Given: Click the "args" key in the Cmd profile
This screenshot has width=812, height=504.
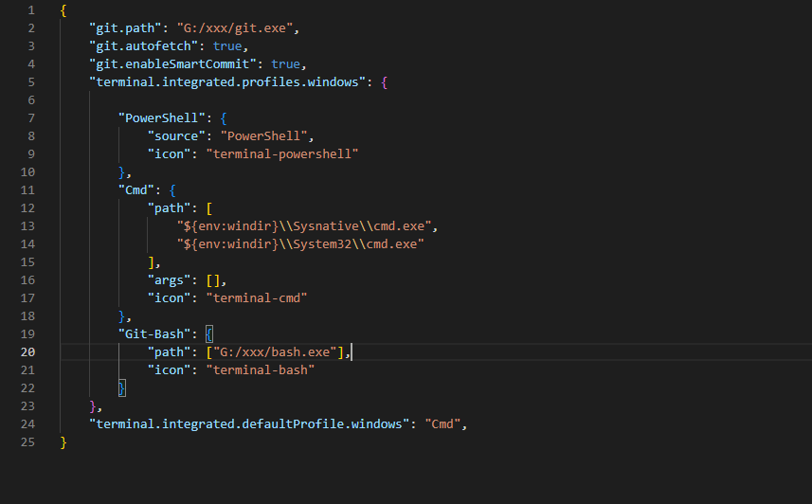Looking at the screenshot, I should click(170, 279).
